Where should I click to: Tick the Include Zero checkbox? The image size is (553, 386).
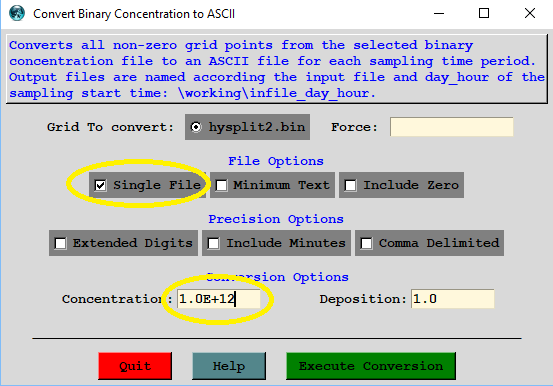click(351, 185)
